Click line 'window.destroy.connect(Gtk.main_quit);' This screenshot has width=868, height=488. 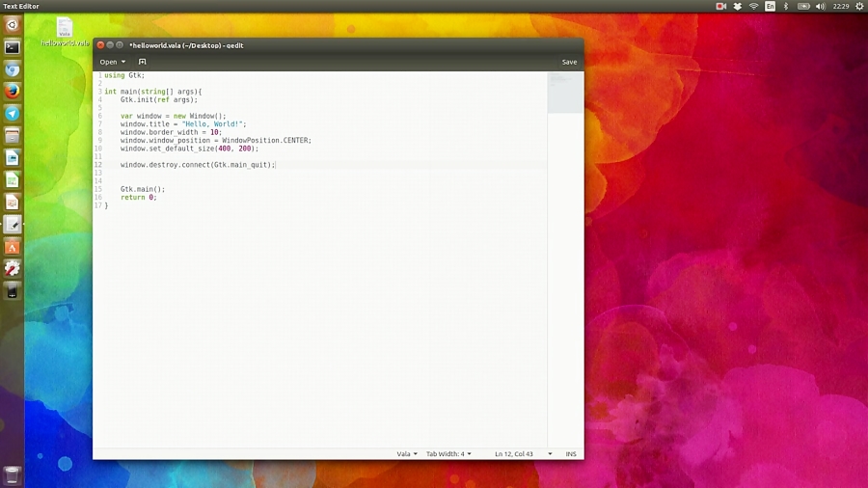[198, 165]
